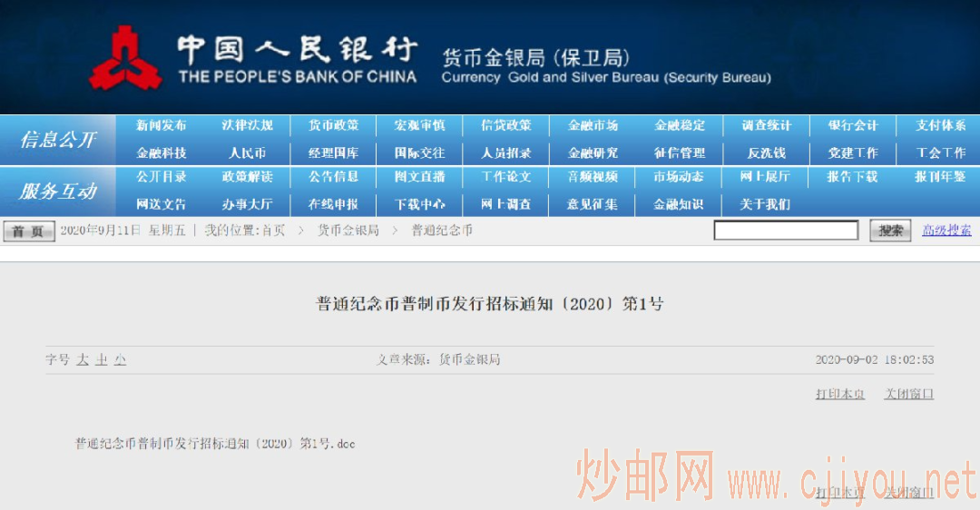The width and height of the screenshot is (980, 510).
Task: Click the 文章来源：货币金银局 source text
Action: coord(437,360)
